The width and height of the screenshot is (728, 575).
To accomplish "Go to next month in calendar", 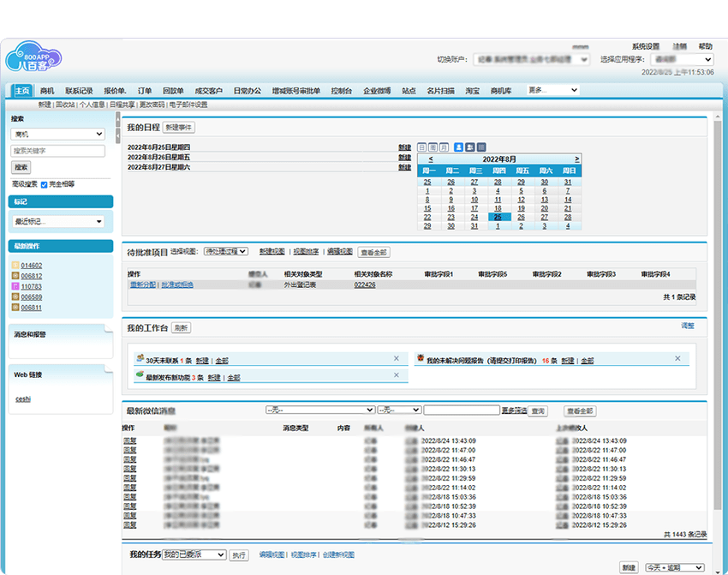I will (577, 159).
